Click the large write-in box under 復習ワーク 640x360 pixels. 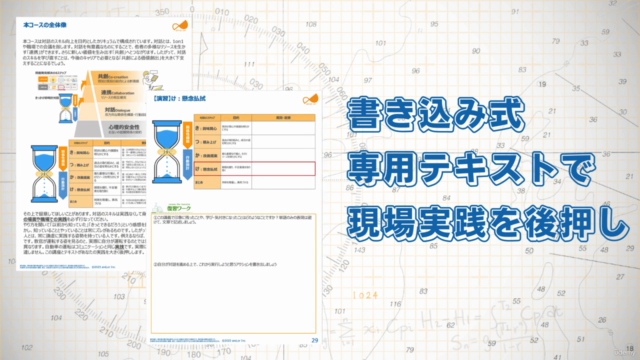point(233,273)
